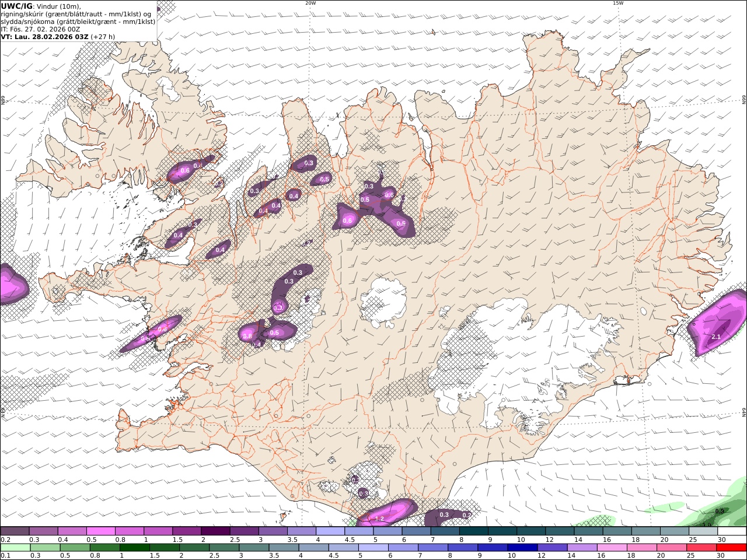747x560 pixels.
Task: Pick the bright red swatch labeled 30 in the bottom legend row
Action: point(731,547)
